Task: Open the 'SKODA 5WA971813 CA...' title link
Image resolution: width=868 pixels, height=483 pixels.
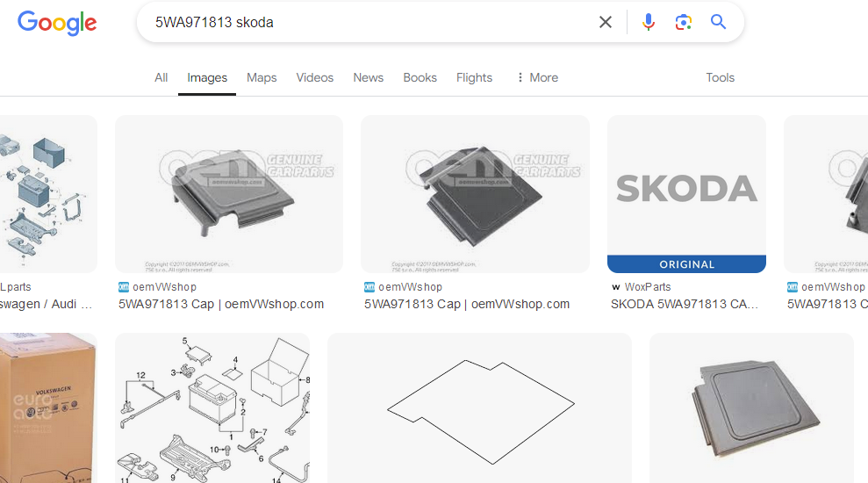Action: pyautogui.click(x=685, y=304)
